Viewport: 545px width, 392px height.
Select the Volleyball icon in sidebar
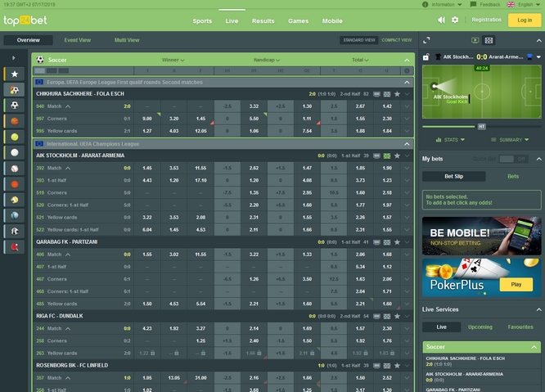coord(15,200)
